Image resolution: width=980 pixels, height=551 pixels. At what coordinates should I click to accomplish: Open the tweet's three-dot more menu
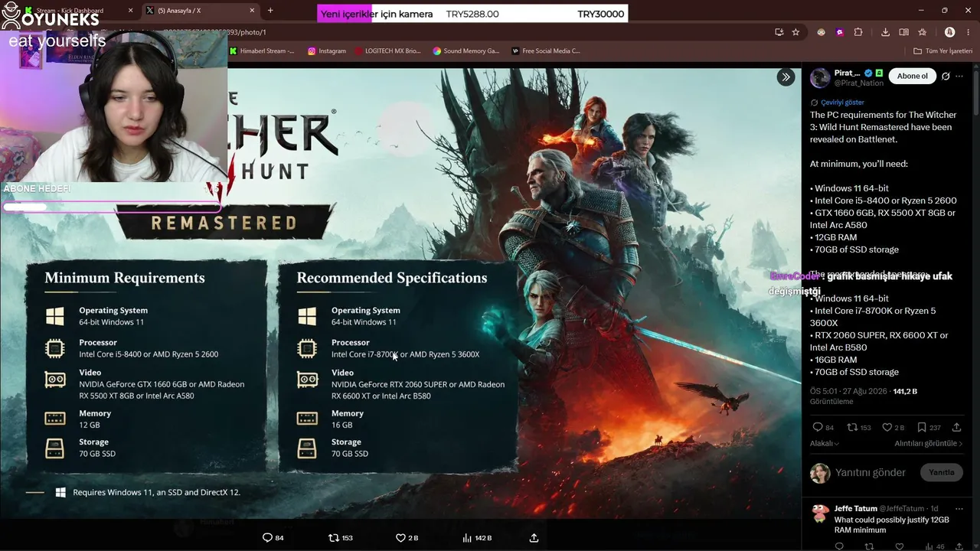(x=959, y=77)
